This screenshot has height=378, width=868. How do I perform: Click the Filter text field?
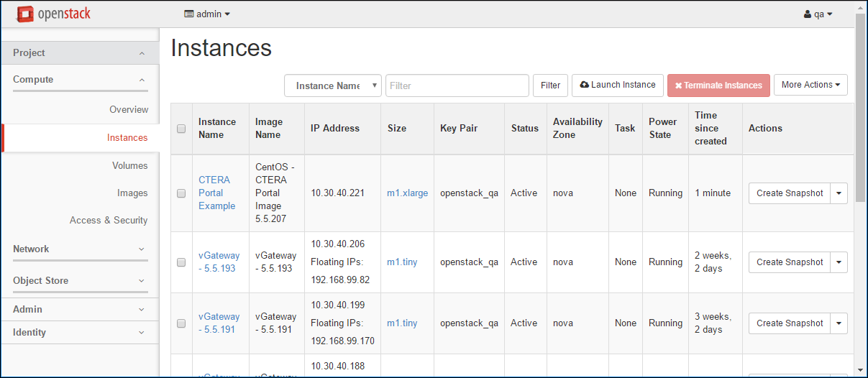pos(457,86)
